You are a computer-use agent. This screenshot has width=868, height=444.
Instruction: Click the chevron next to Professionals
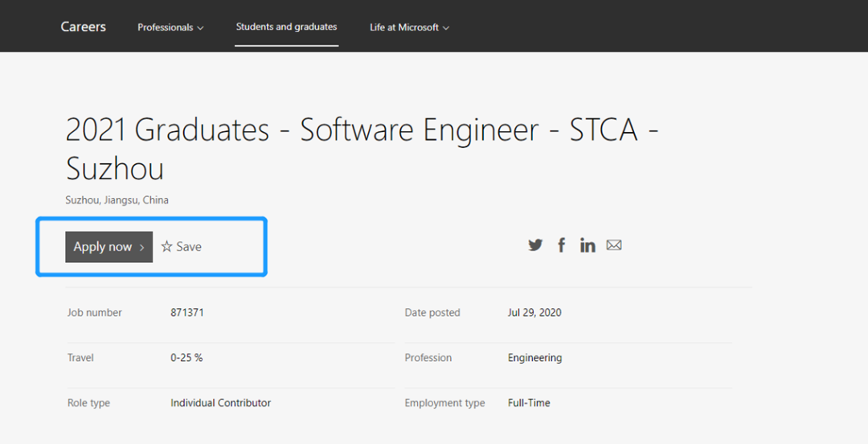tap(201, 28)
